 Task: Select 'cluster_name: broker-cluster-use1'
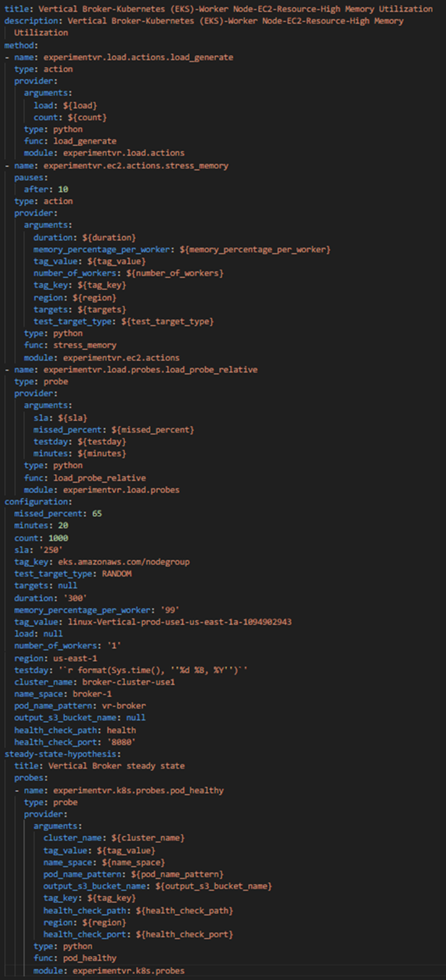94,681
